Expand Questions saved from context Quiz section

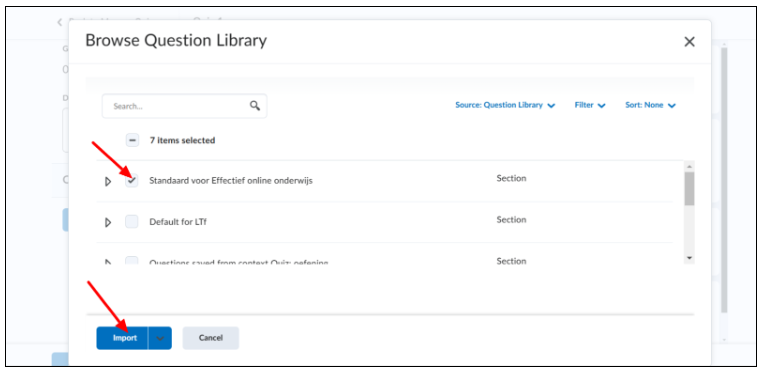[108, 262]
